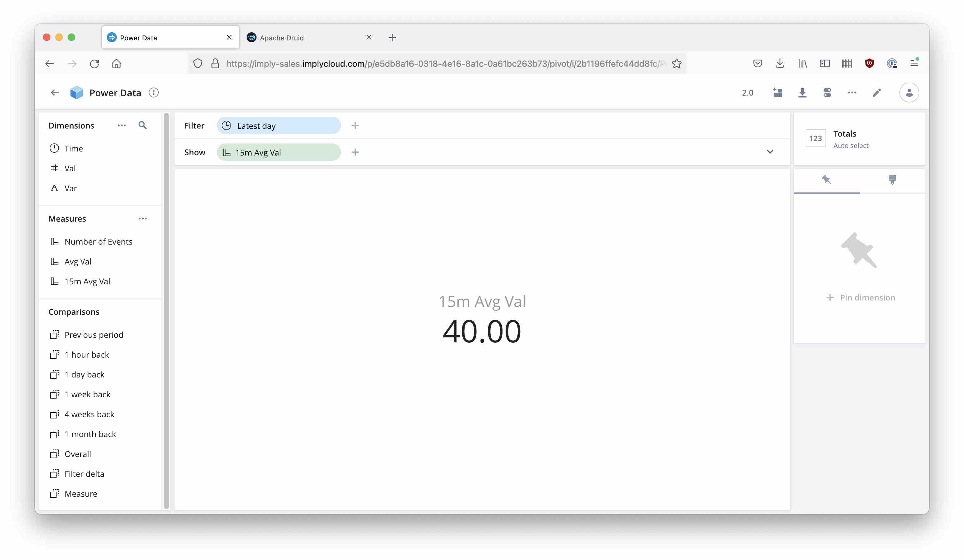
Task: Click Add show measure plus button
Action: (355, 152)
